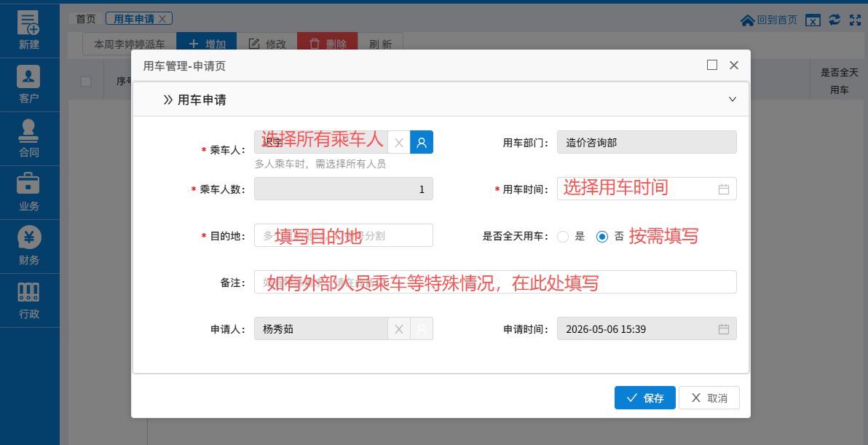Viewport: 868px width, 445px height.
Task: Open the 客户 sidebar module
Action: tap(29, 84)
